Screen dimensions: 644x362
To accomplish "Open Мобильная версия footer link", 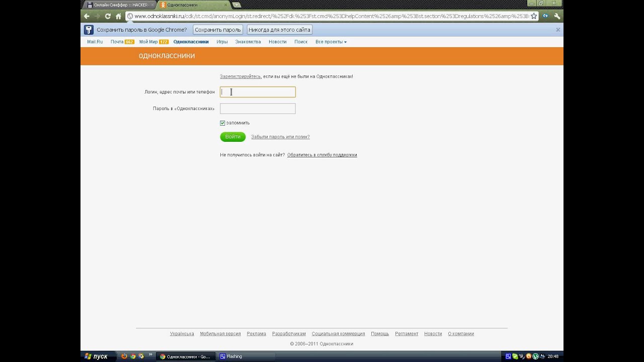I will [x=220, y=334].
